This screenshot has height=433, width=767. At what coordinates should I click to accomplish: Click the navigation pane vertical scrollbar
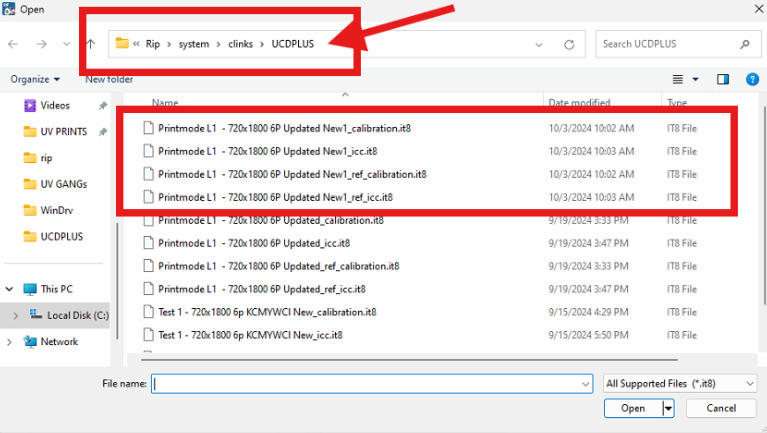(117, 281)
